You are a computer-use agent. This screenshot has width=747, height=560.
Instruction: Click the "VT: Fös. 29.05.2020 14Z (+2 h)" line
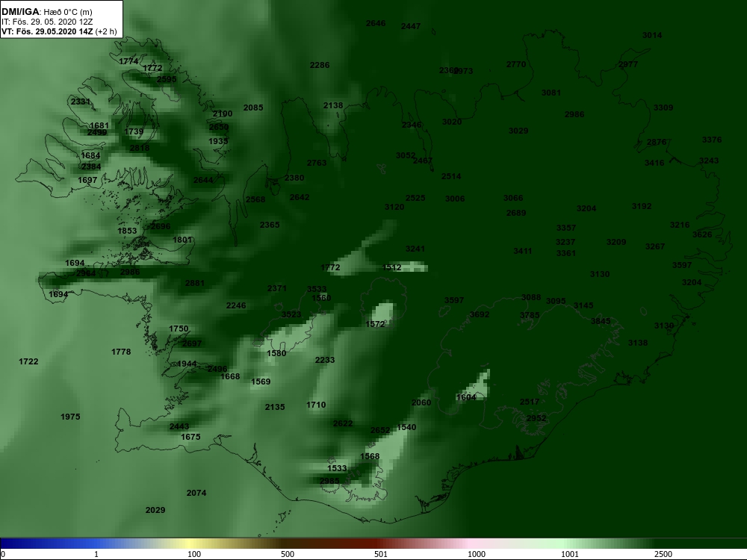tap(58, 32)
